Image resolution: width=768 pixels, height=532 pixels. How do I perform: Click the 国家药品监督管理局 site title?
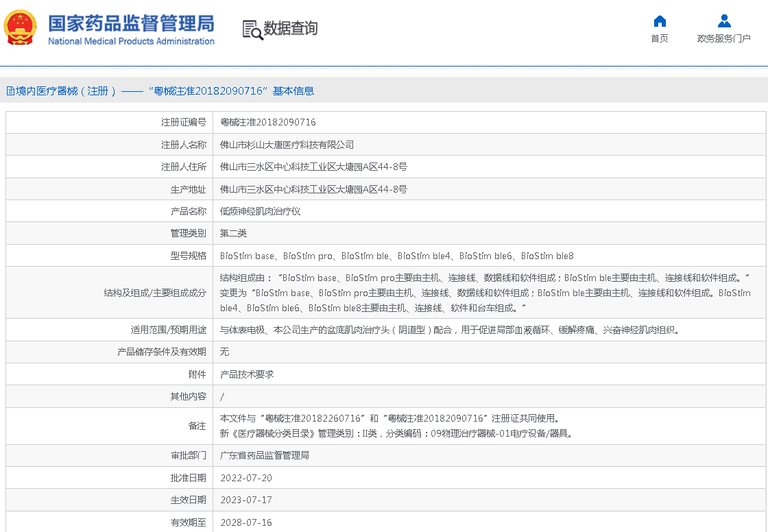(131, 23)
